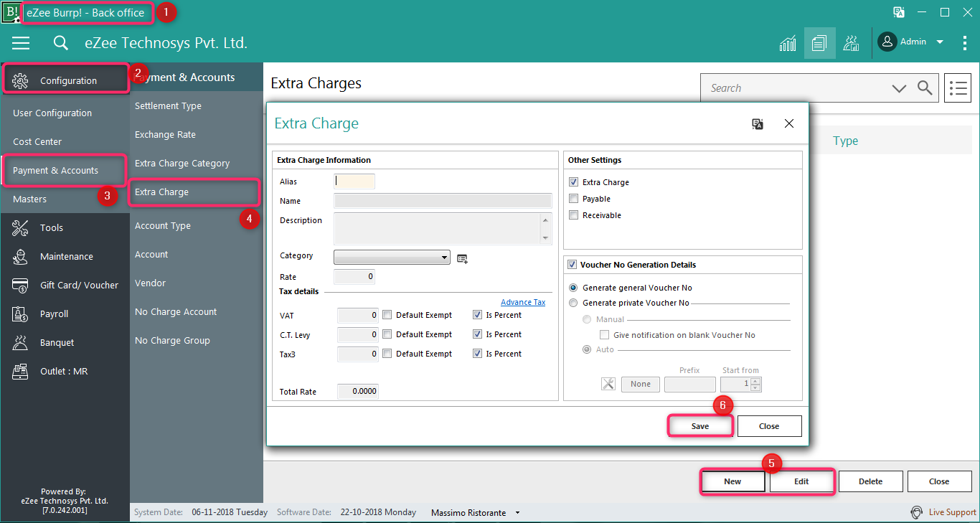This screenshot has height=523, width=980.
Task: Click the Gift Card/ Voucher card icon
Action: (x=20, y=286)
